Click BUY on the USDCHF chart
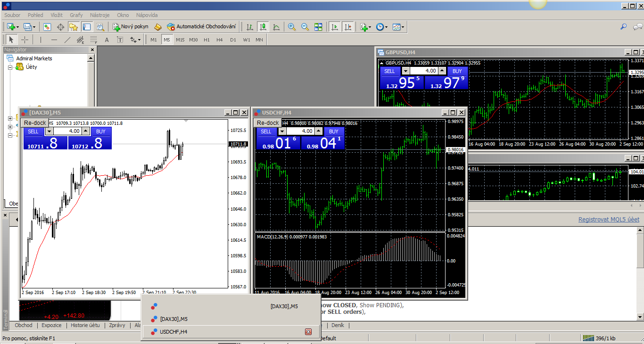Screen dimensions: 644x344 pos(334,131)
